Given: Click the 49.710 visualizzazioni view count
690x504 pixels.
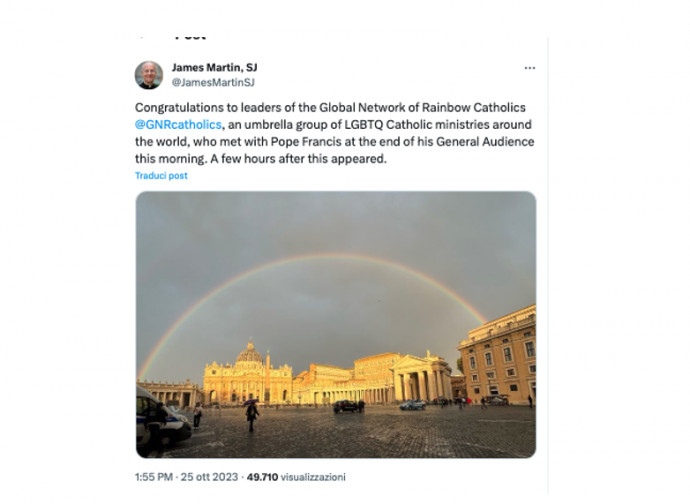Looking at the screenshot, I should point(296,477).
